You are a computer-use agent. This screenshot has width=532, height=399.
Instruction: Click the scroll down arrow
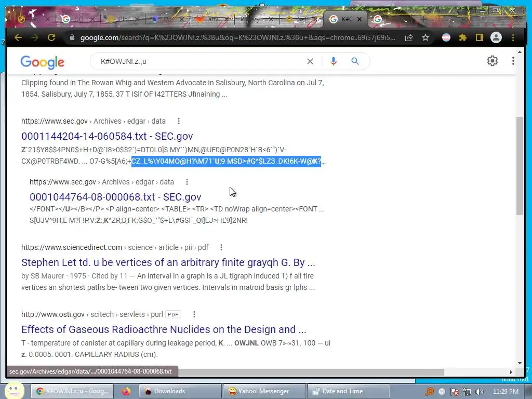point(520,363)
